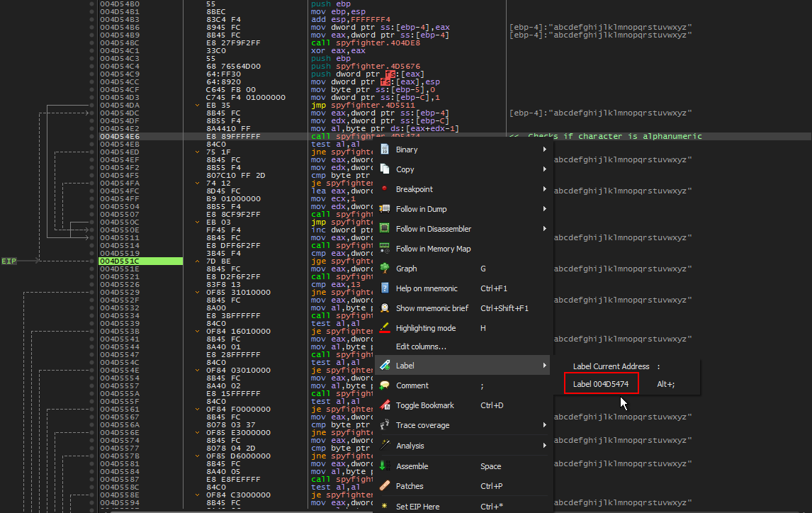812x513 pixels.
Task: Click the Show mnemonic brief penguin icon
Action: tap(384, 308)
